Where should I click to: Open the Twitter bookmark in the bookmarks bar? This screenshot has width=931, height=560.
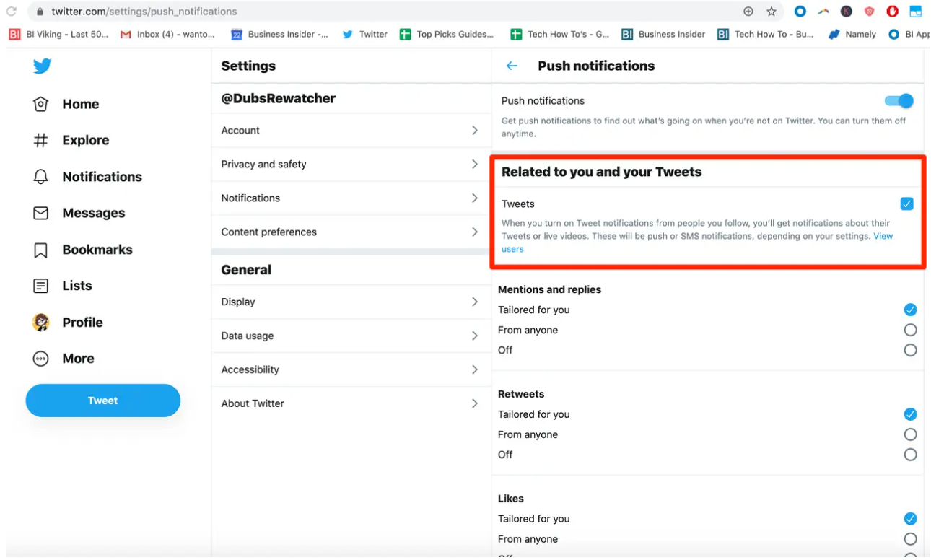click(x=365, y=34)
